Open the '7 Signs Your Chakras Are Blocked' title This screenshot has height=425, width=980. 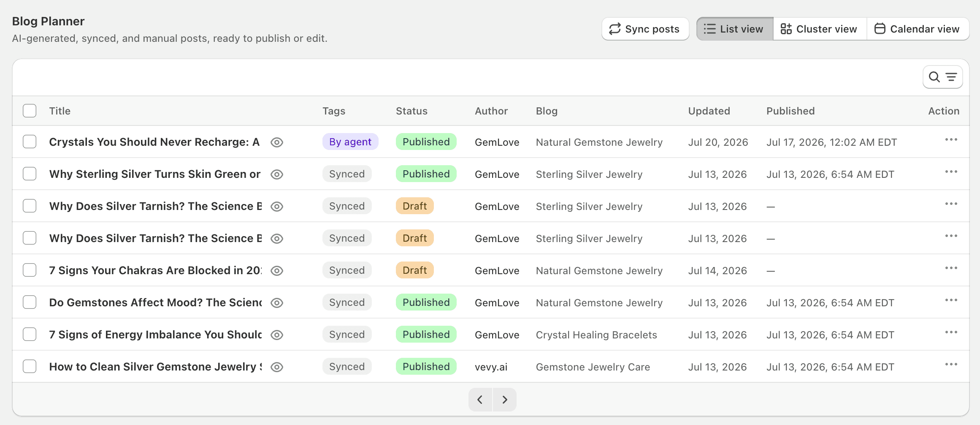155,270
